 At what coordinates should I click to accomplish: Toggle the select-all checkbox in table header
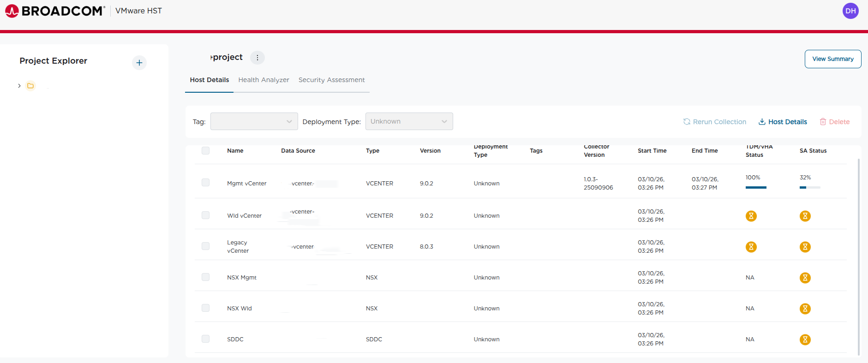205,150
